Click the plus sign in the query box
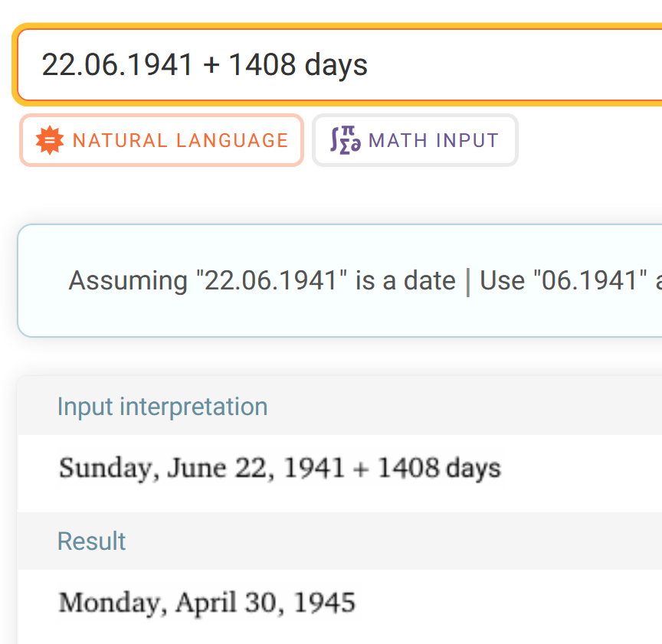The width and height of the screenshot is (662, 644). (211, 65)
